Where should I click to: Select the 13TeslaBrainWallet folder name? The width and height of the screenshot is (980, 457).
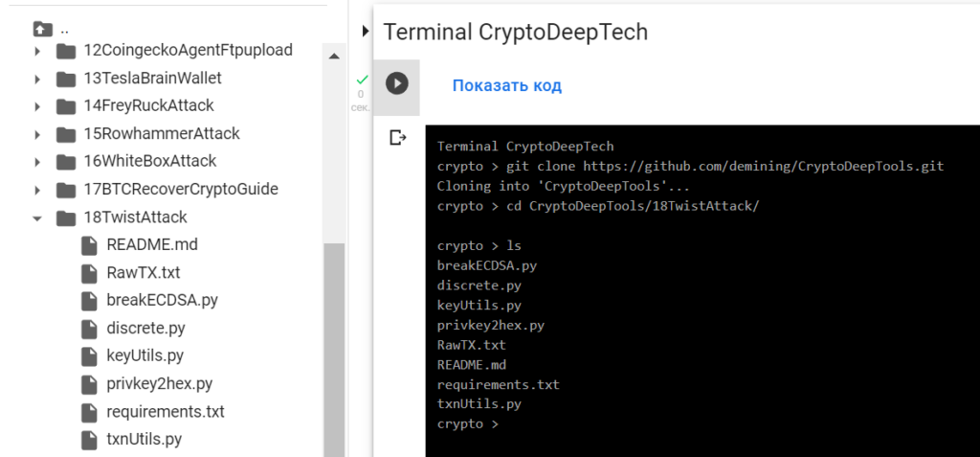click(152, 79)
